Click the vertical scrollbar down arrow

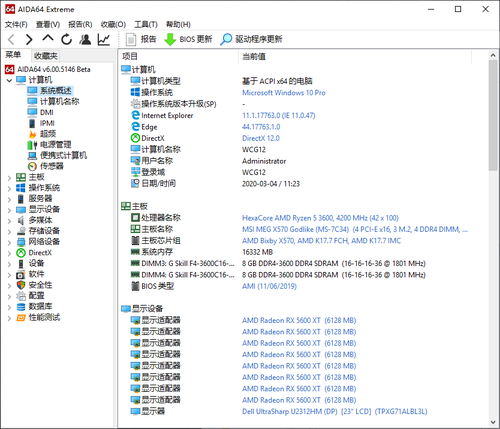pyautogui.click(x=493, y=422)
